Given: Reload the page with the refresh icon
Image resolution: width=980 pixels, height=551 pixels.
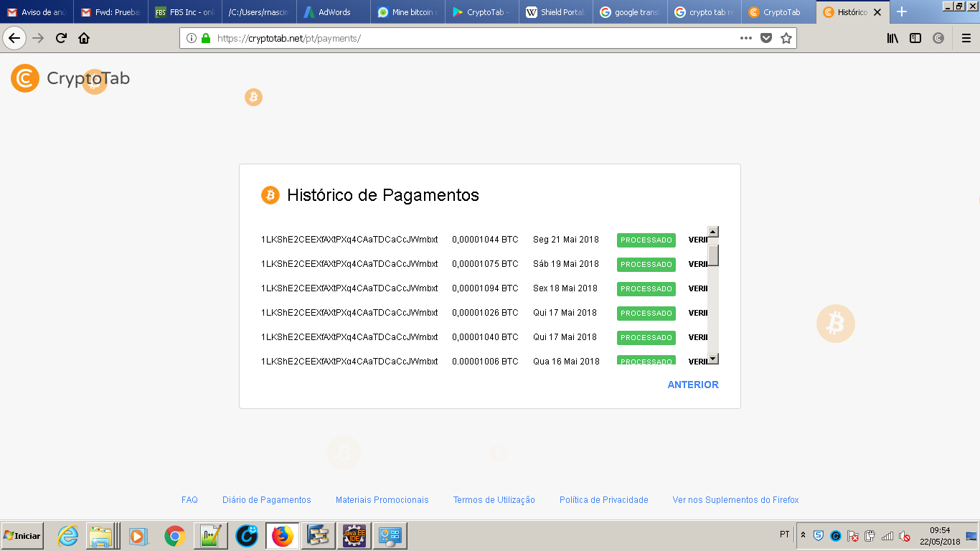Looking at the screenshot, I should coord(61,39).
